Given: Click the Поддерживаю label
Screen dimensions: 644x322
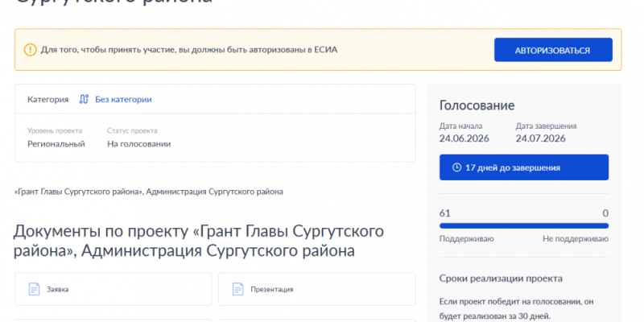Looking at the screenshot, I should pos(467,239).
